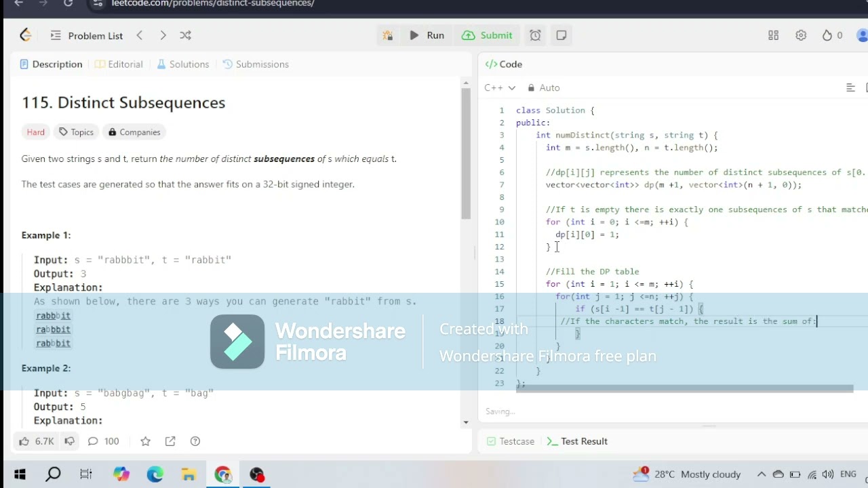Image resolution: width=868 pixels, height=488 pixels.
Task: Dislike the problem thumbs down
Action: pyautogui.click(x=69, y=441)
